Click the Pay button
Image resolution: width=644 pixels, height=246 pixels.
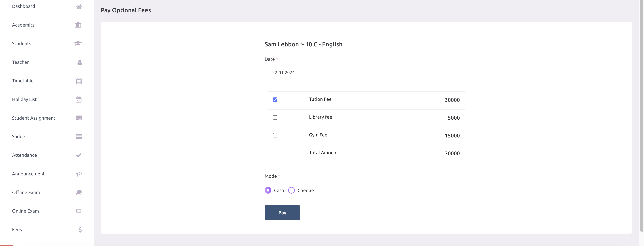282,213
